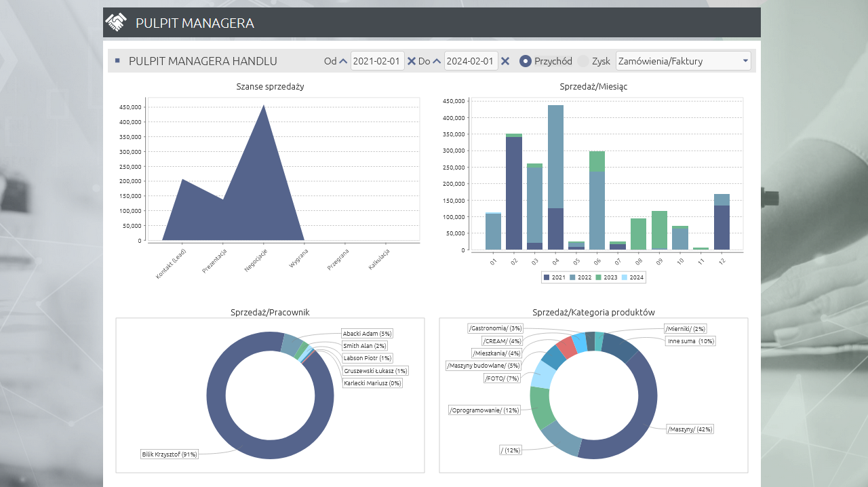Click the Pulpit Managera Handlu panel title
Screen dimensions: 868x487
pyautogui.click(x=203, y=61)
